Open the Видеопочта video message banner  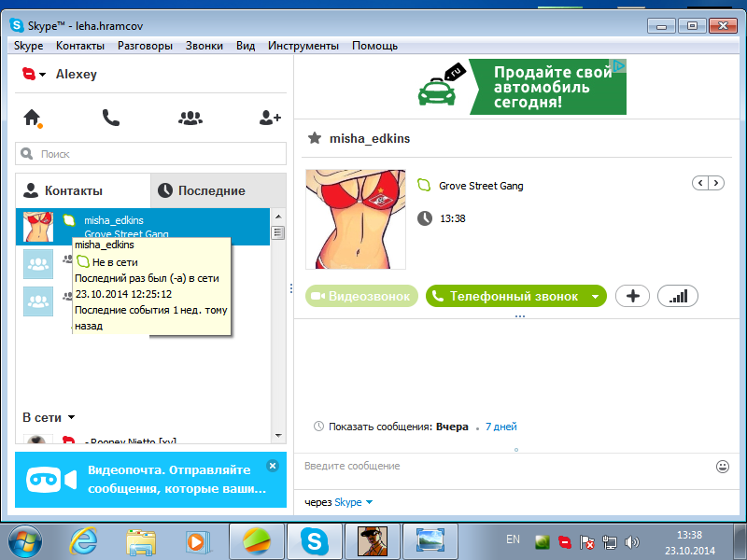click(x=150, y=480)
